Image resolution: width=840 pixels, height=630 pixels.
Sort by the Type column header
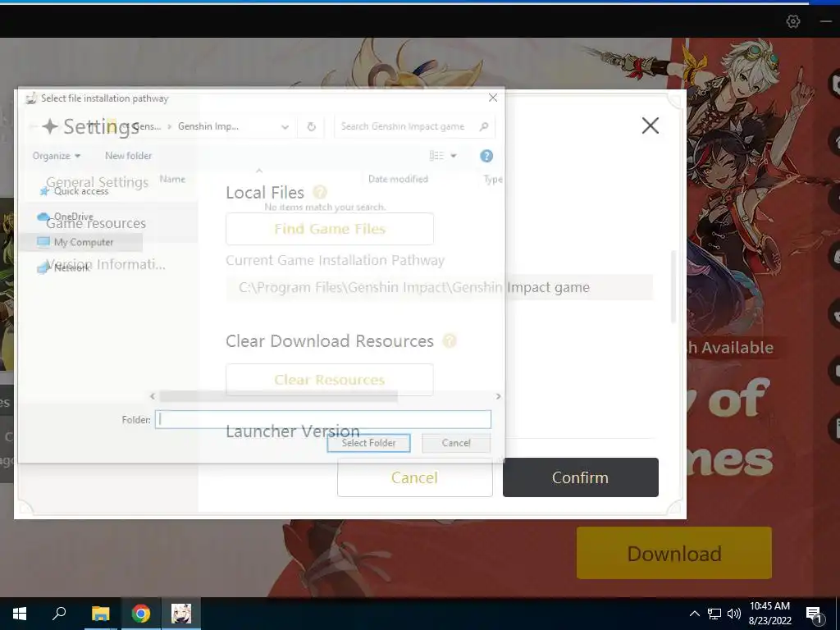493,179
